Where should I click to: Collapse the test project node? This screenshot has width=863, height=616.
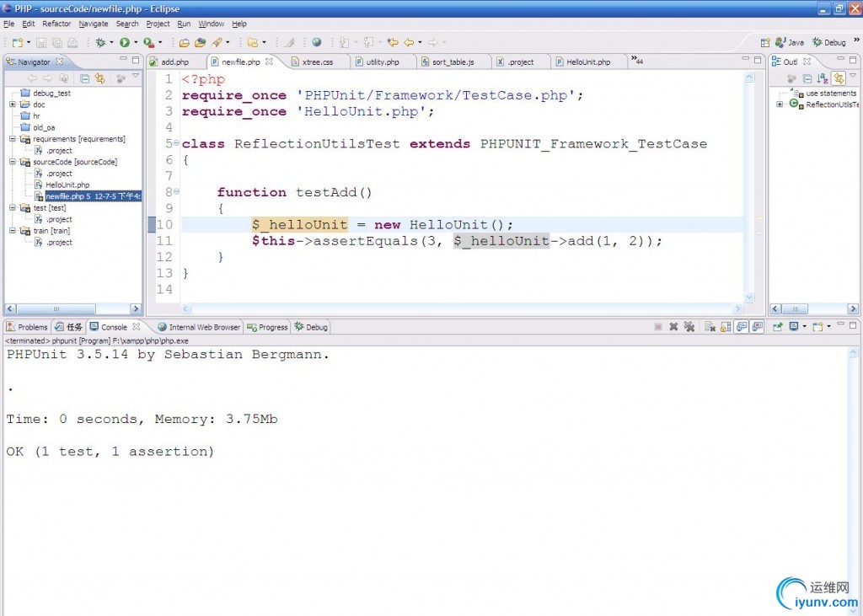pos(13,208)
